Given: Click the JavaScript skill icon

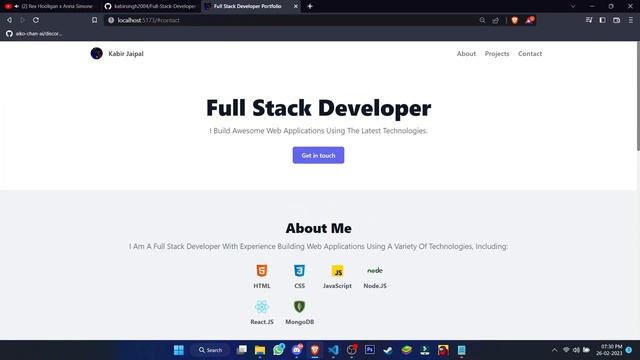Looking at the screenshot, I should point(337,271).
